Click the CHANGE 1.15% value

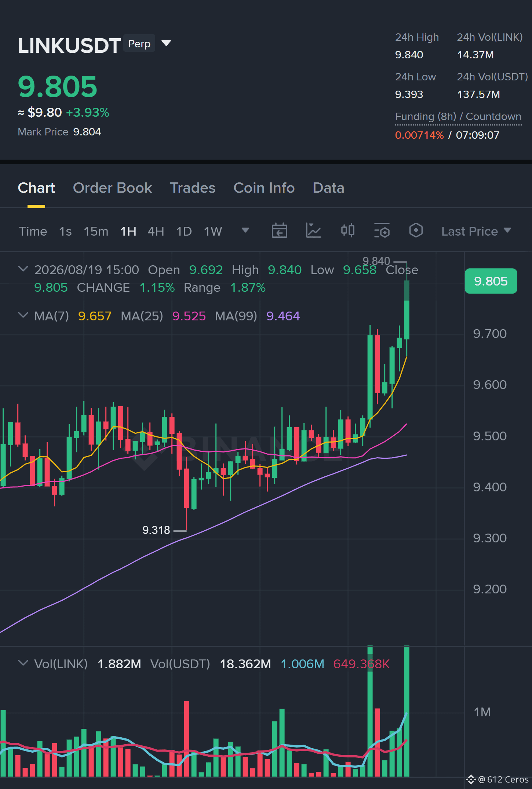[x=157, y=287]
